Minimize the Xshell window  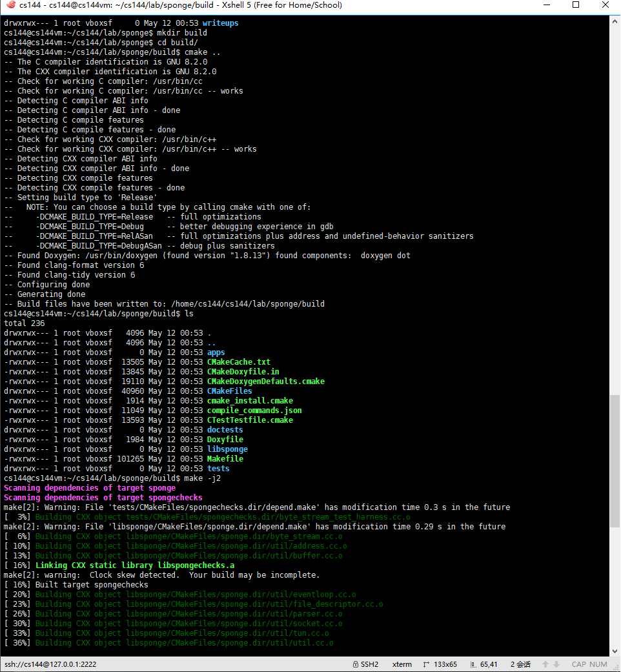(546, 5)
